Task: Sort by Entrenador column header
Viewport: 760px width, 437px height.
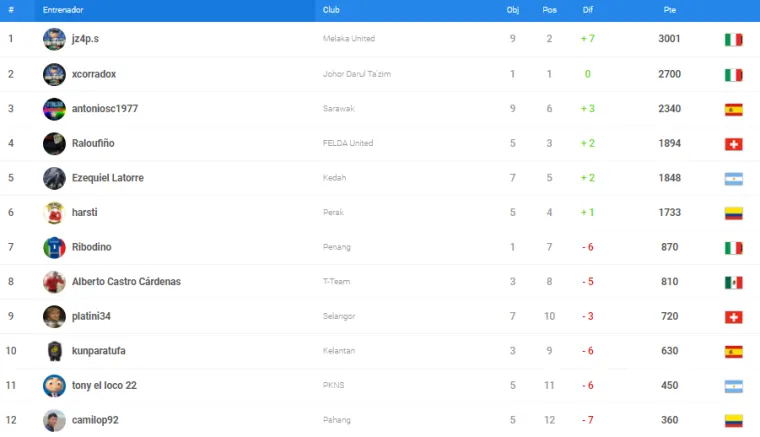Action: (63, 10)
